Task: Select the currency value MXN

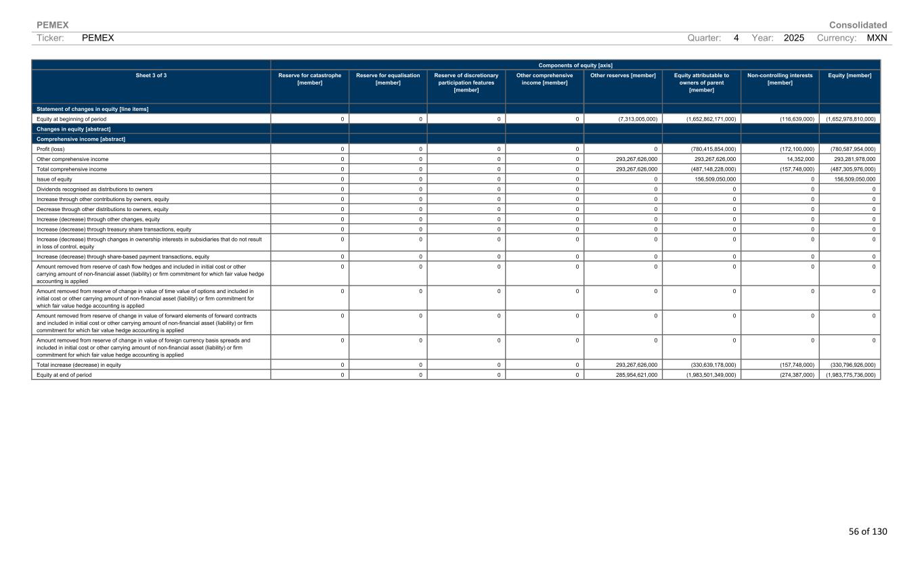Action: point(877,38)
